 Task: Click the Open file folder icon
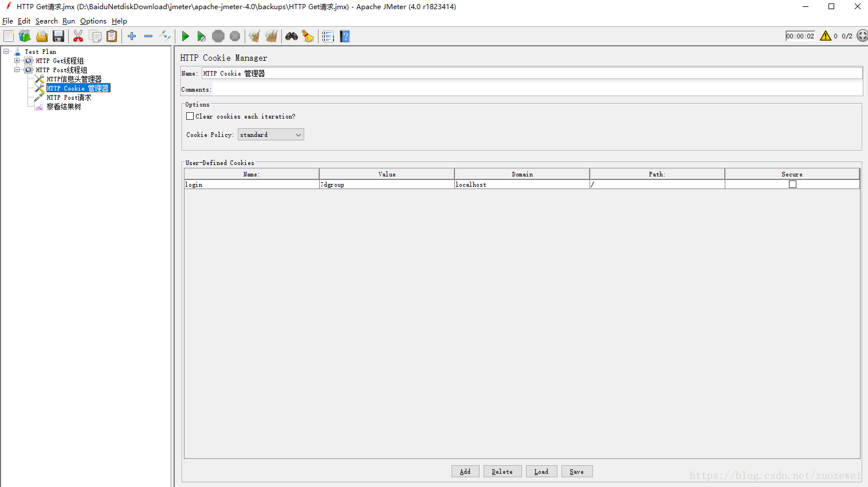pyautogui.click(x=42, y=36)
